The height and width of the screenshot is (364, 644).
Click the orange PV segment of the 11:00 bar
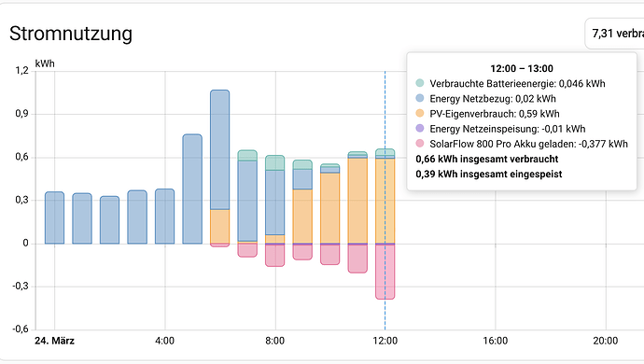(x=357, y=201)
